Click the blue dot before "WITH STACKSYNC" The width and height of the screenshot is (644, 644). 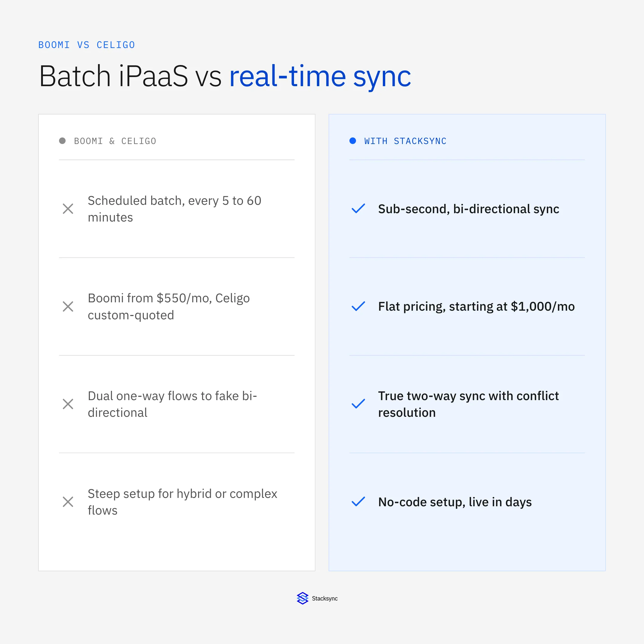point(353,141)
